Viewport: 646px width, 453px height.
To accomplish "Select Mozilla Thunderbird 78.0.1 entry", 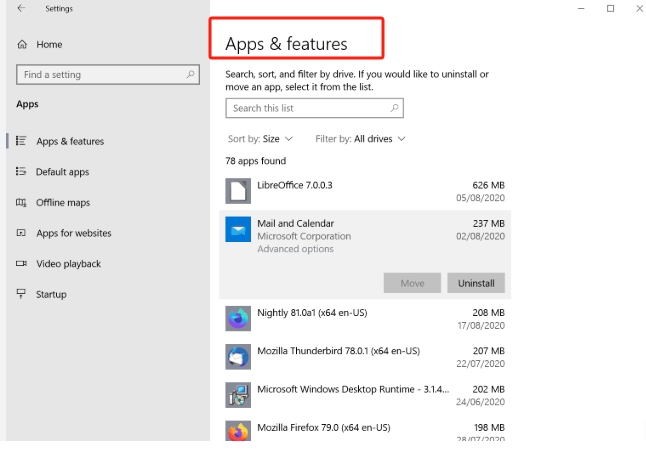I will coord(365,357).
